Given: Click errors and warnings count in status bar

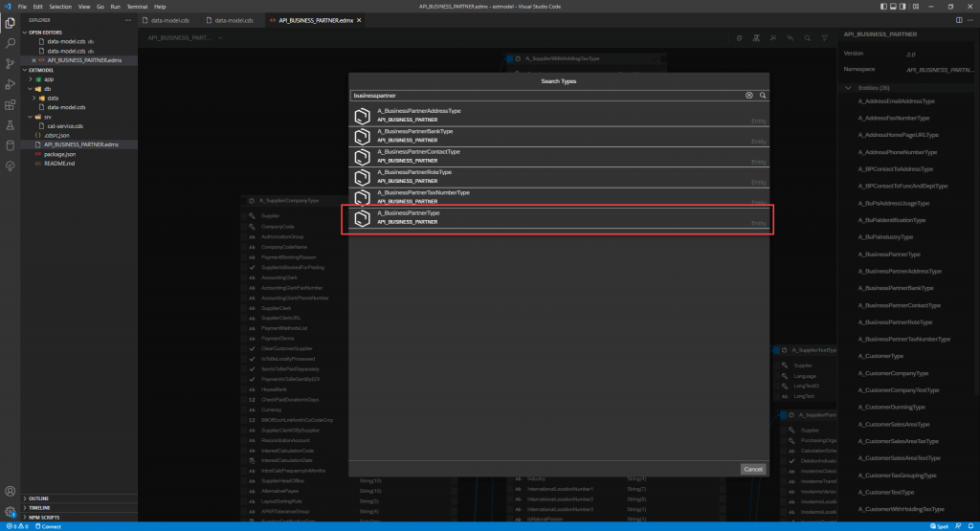Looking at the screenshot, I should (x=17, y=526).
